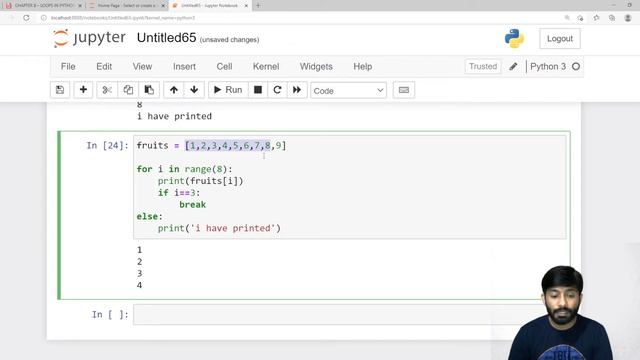
Task: Move selected cell up arrow
Action: pyautogui.click(x=174, y=90)
